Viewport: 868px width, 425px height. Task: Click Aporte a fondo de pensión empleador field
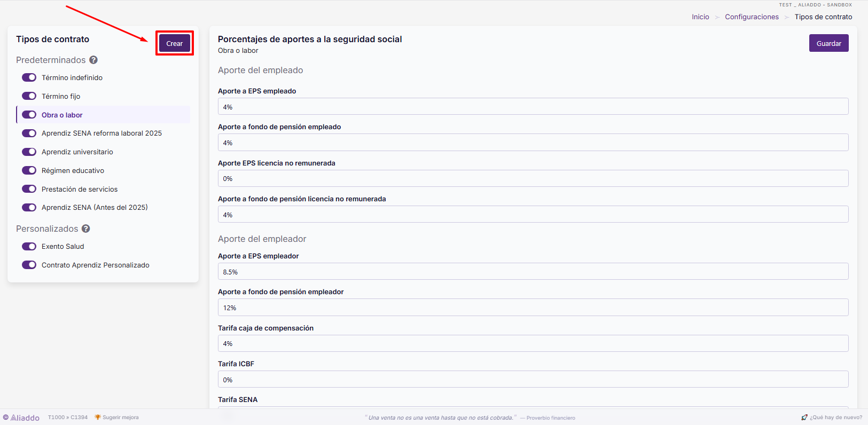[x=533, y=307]
